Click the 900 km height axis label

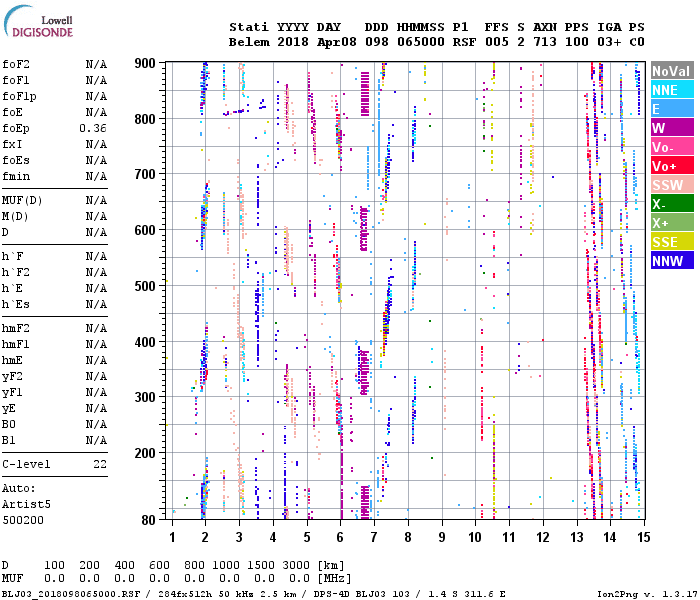click(x=145, y=63)
